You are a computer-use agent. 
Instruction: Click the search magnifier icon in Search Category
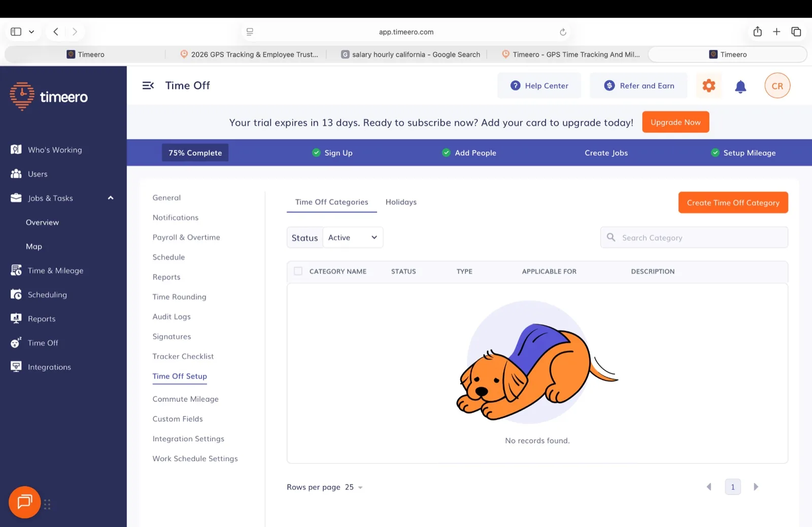611,237
